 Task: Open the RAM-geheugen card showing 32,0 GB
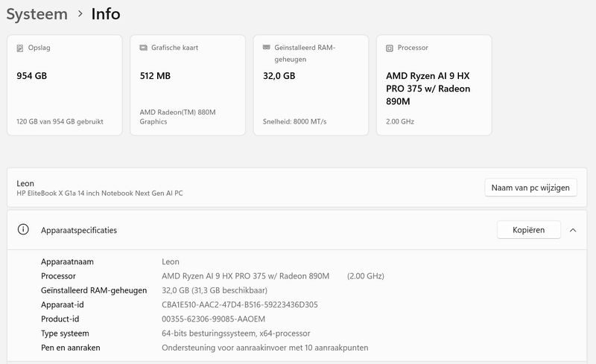[311, 85]
